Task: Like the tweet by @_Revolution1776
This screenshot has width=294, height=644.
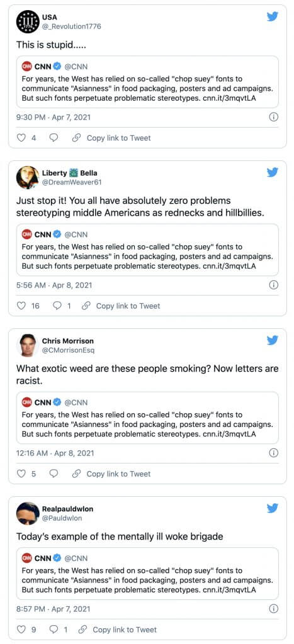Action: 21,138
